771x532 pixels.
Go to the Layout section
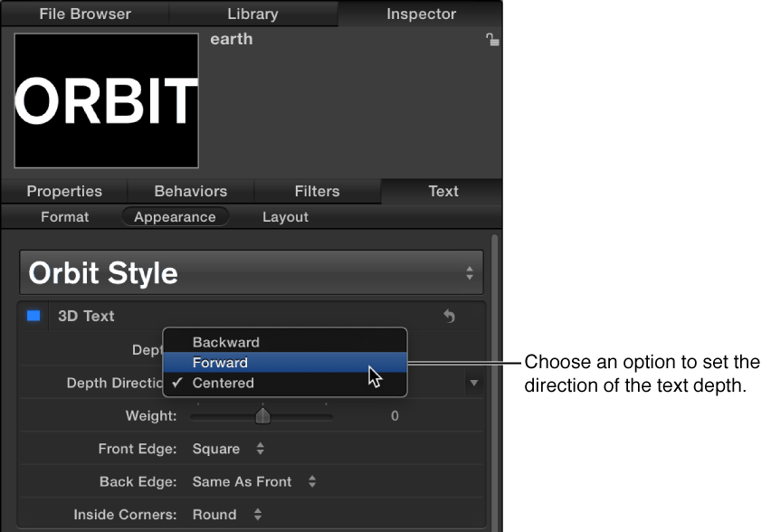tap(285, 216)
